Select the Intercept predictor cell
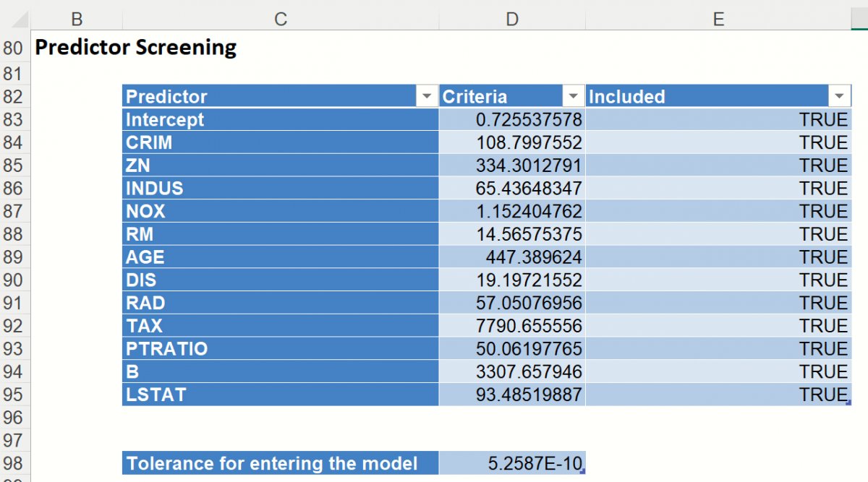The height and width of the screenshot is (482, 868). pyautogui.click(x=280, y=119)
